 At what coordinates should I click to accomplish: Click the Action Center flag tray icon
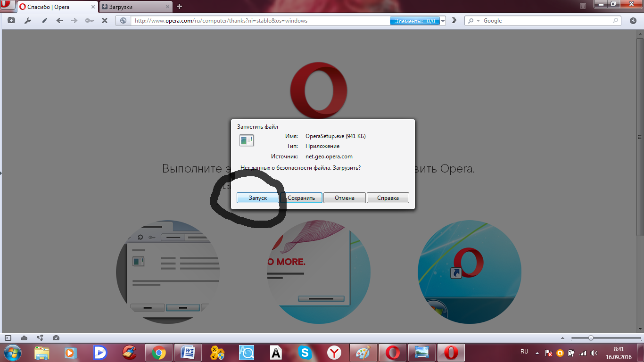point(549,353)
